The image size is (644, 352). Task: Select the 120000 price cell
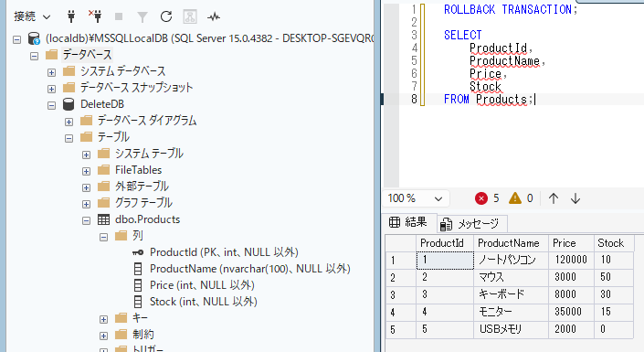pyautogui.click(x=571, y=261)
